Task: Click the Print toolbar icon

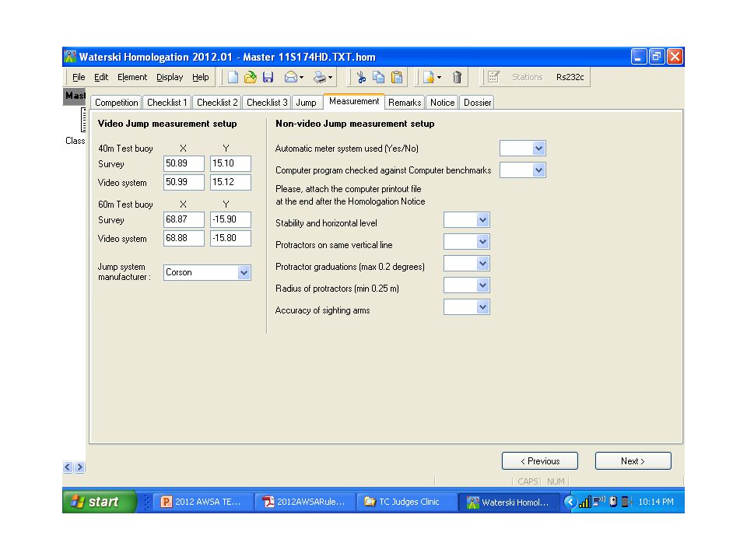Action: (320, 77)
